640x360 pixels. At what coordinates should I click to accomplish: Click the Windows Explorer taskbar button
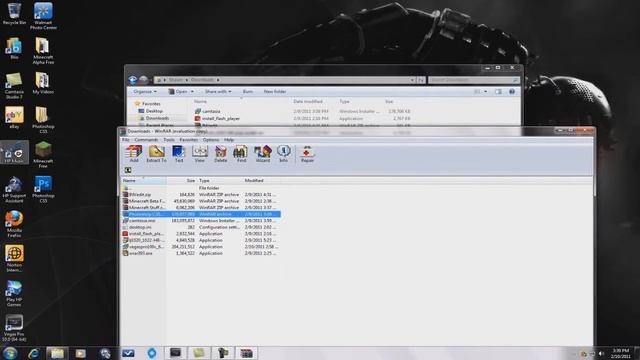coord(57,353)
